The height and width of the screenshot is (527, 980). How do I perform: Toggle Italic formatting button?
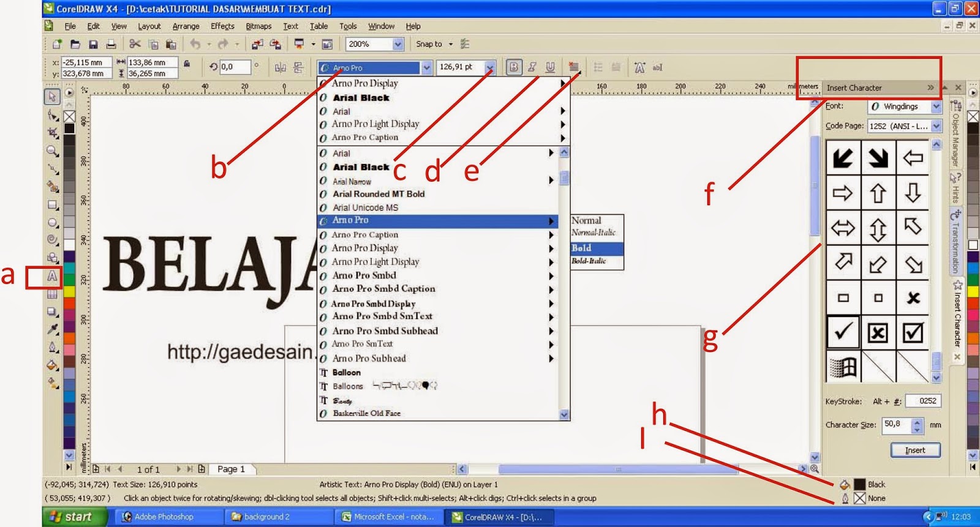tap(532, 67)
